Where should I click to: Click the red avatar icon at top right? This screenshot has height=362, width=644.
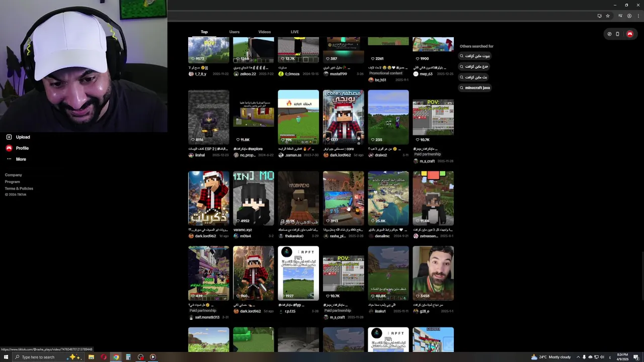point(629,34)
